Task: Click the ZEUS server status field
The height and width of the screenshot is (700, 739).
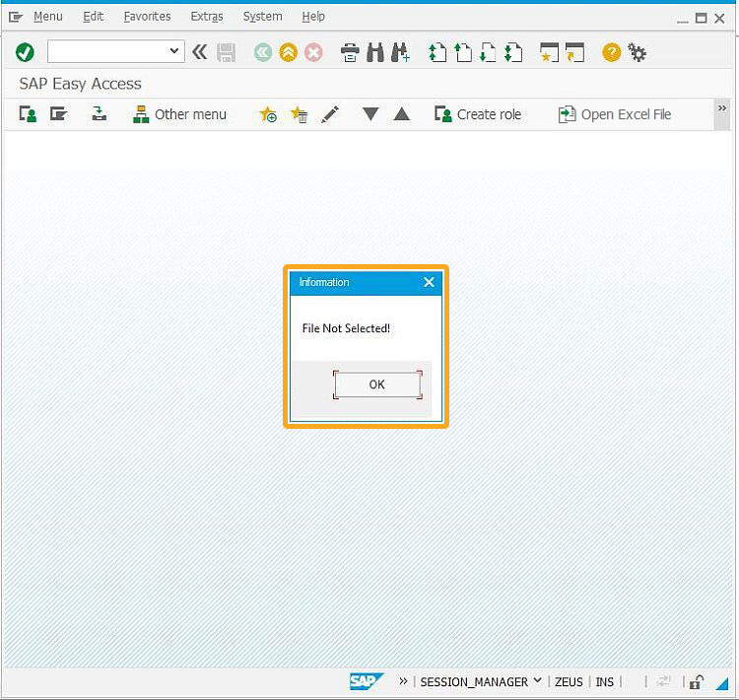Action: (x=569, y=682)
